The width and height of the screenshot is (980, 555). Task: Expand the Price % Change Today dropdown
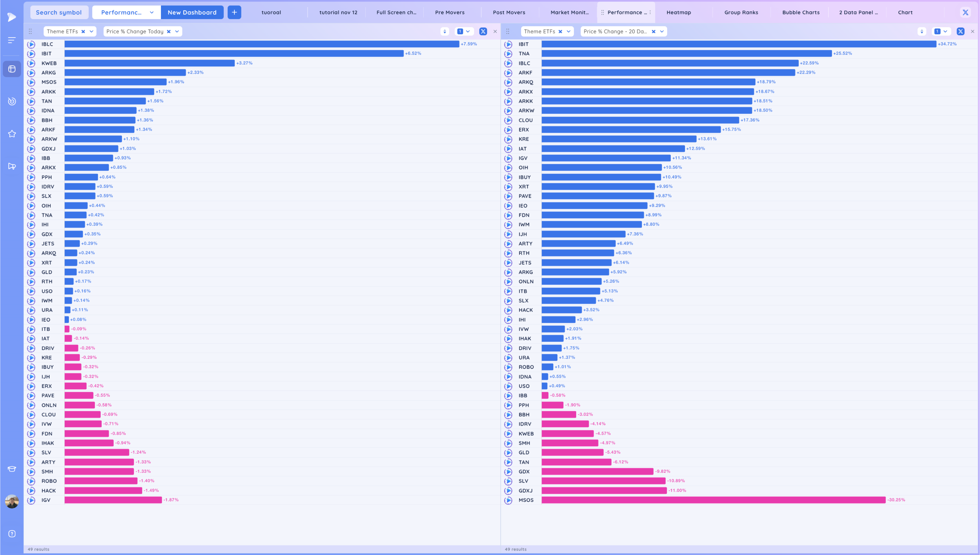tap(177, 32)
